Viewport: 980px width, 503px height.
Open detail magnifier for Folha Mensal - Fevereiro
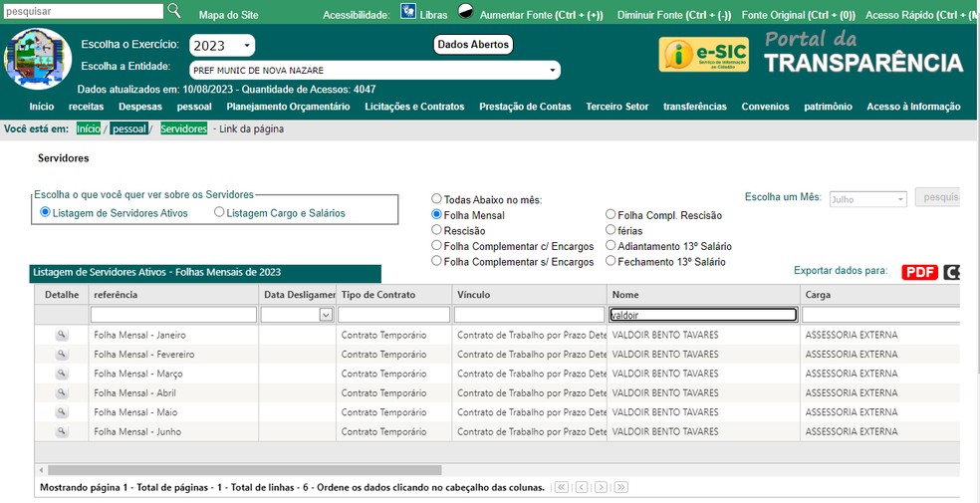pos(62,355)
